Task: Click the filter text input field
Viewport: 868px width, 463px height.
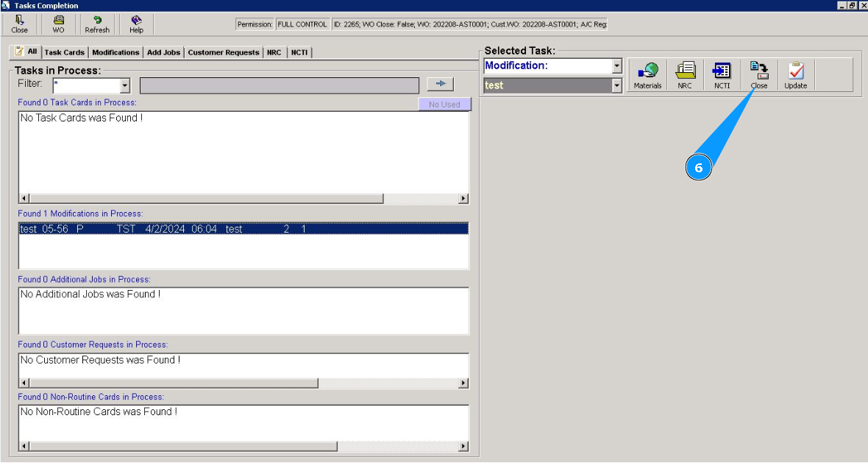Action: (279, 85)
